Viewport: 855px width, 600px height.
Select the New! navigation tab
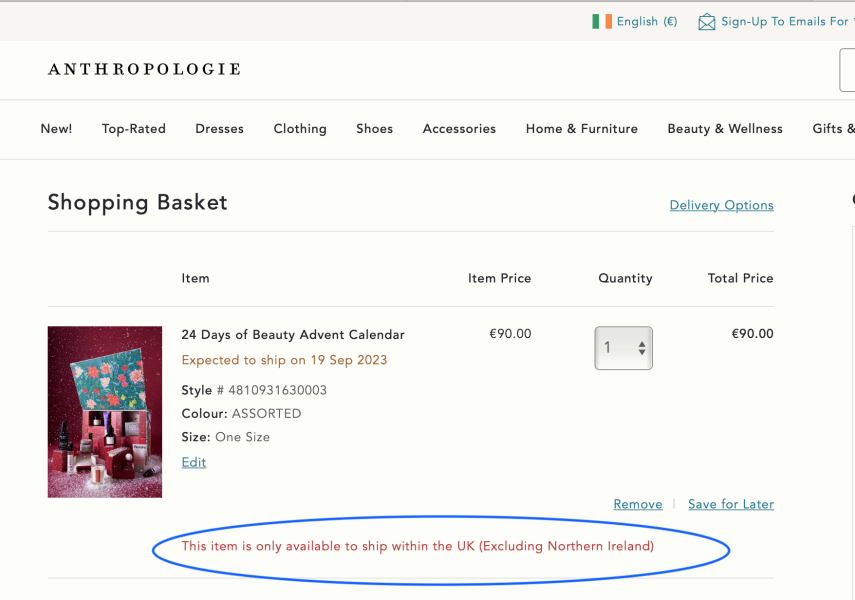56,128
